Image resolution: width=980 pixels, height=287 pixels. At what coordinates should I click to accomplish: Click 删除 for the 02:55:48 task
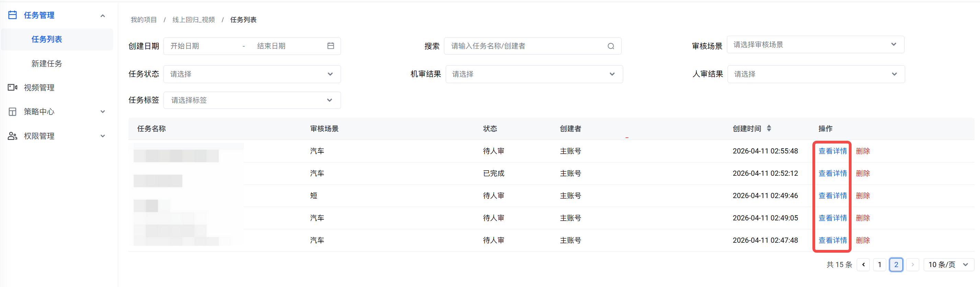point(863,151)
